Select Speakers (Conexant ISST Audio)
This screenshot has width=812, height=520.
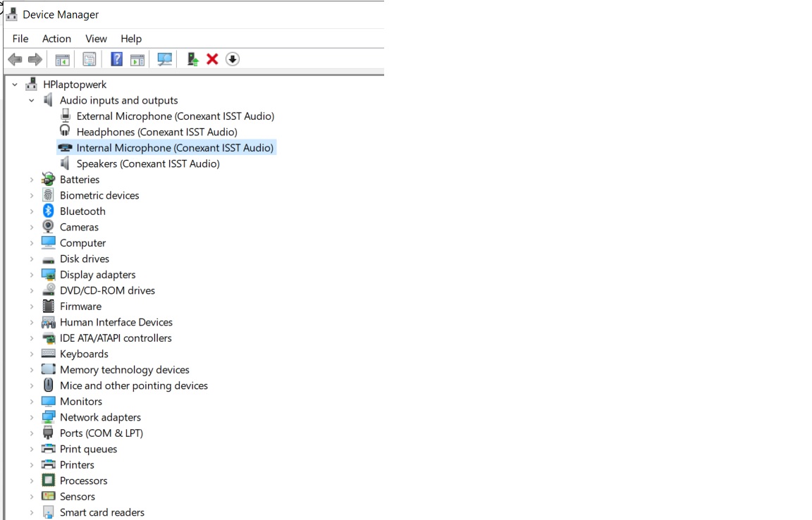pyautogui.click(x=147, y=163)
